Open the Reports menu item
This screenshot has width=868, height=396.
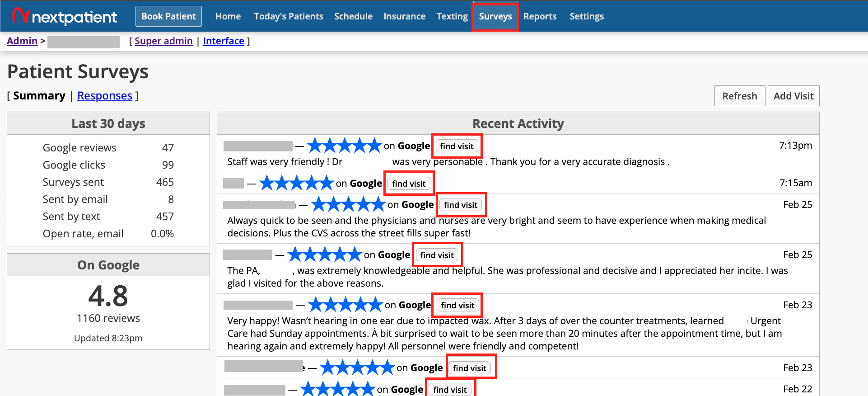click(540, 16)
